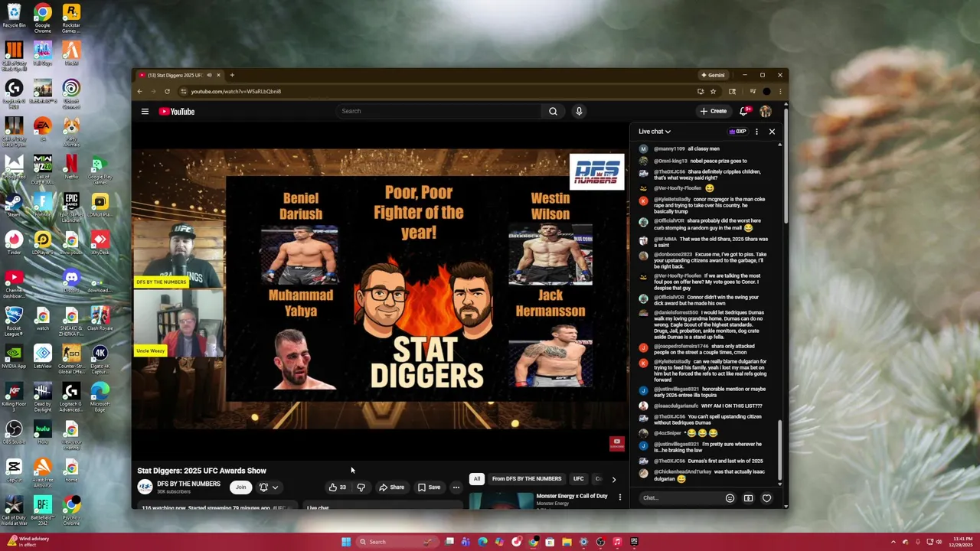The image size is (980, 551).
Task: Select the UFC filter chip
Action: (x=579, y=479)
